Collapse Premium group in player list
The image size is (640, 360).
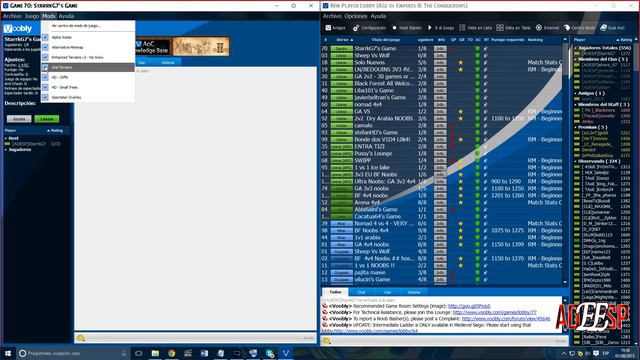[x=576, y=127]
